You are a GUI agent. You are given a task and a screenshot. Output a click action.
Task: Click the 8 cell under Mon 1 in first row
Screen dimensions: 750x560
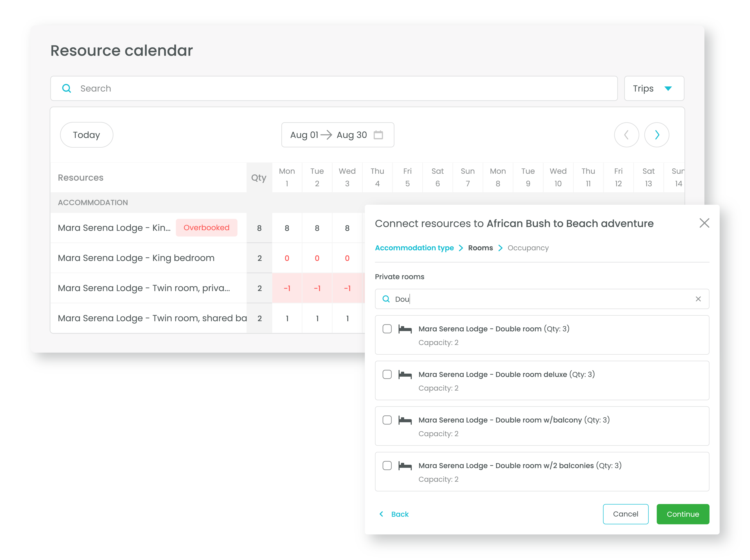(287, 228)
